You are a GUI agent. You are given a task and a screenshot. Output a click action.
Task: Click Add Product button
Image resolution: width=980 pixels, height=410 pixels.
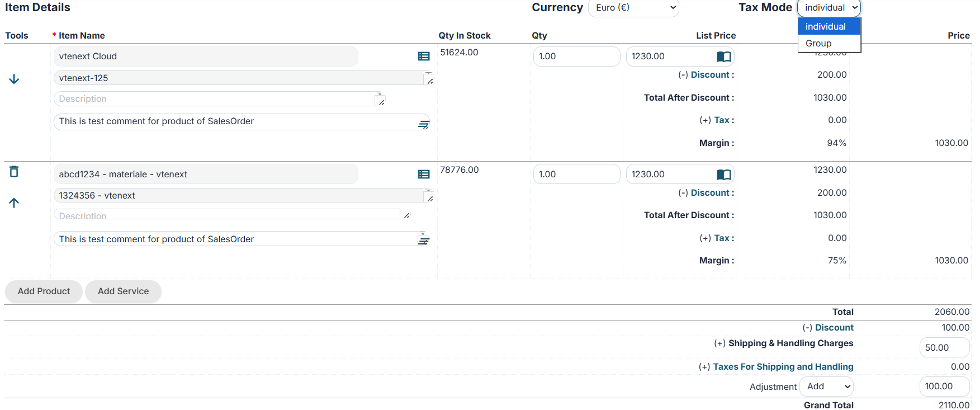pos(44,291)
